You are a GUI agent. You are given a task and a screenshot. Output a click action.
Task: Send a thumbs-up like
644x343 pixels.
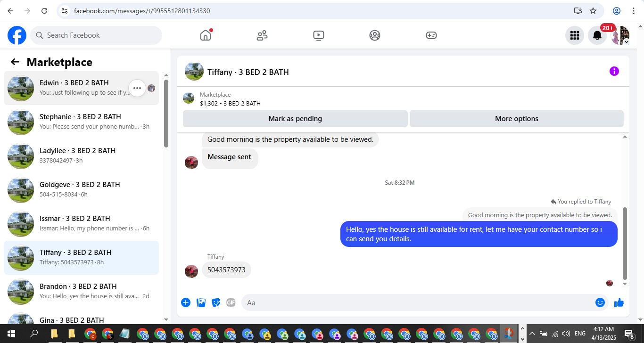619,302
